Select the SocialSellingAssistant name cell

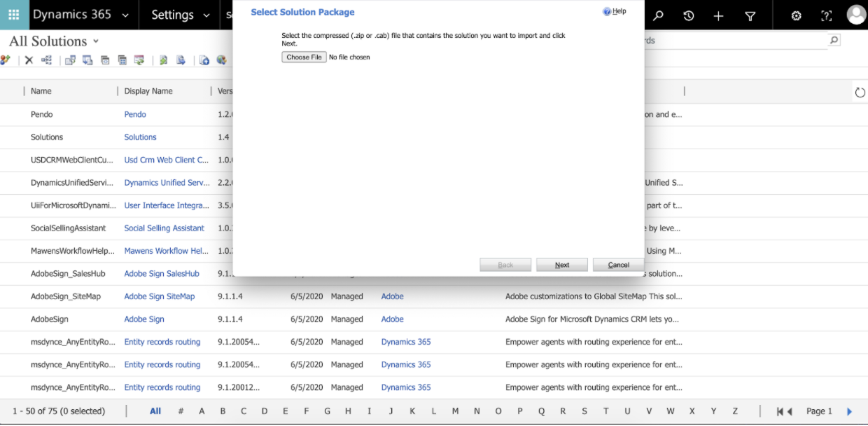69,228
